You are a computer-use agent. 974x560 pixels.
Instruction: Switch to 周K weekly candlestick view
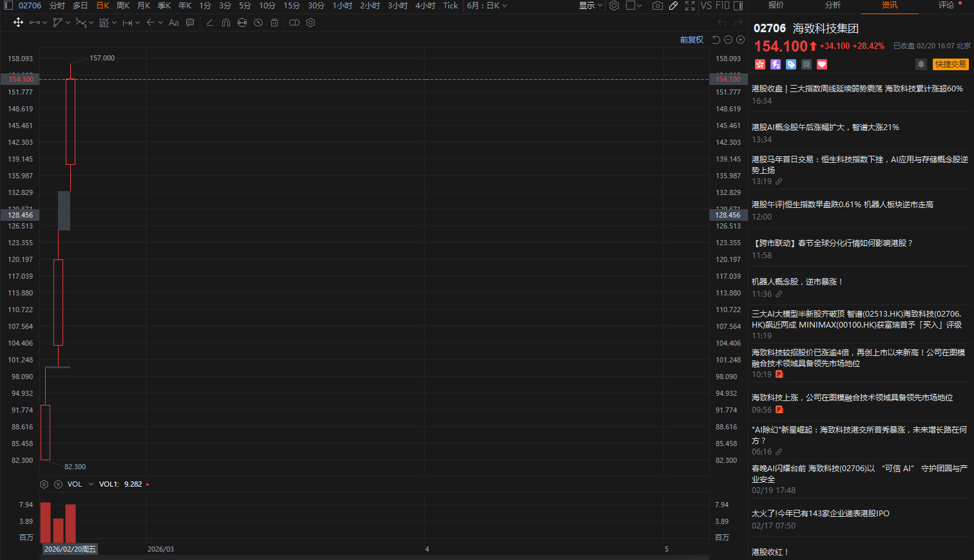point(123,5)
